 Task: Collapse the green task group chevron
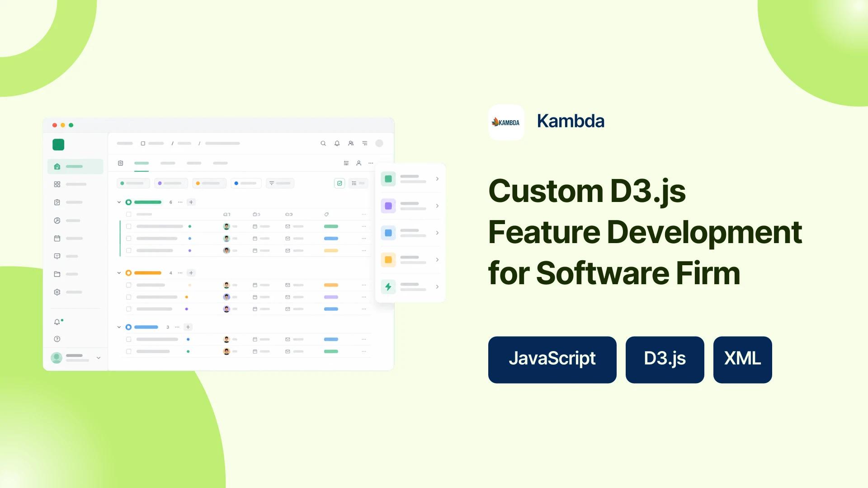tap(119, 202)
